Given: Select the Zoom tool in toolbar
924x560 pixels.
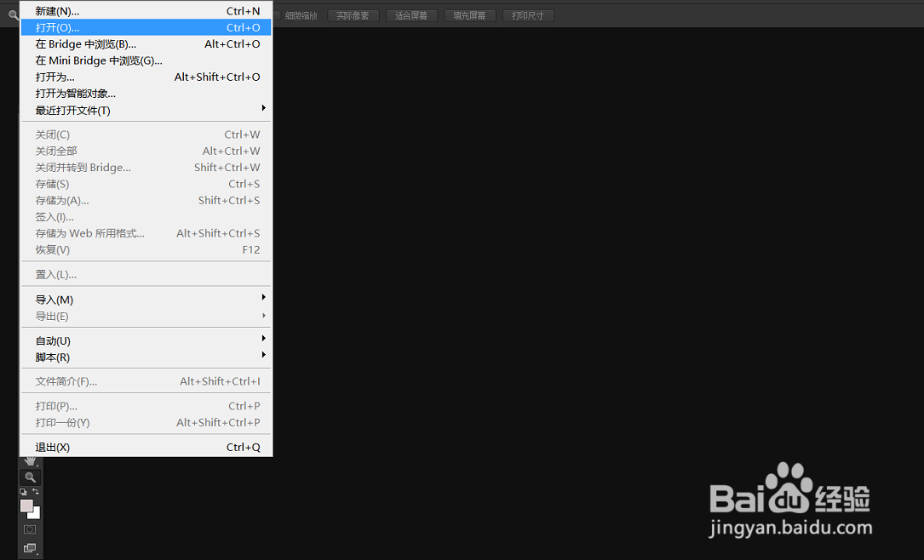Looking at the screenshot, I should (x=30, y=477).
